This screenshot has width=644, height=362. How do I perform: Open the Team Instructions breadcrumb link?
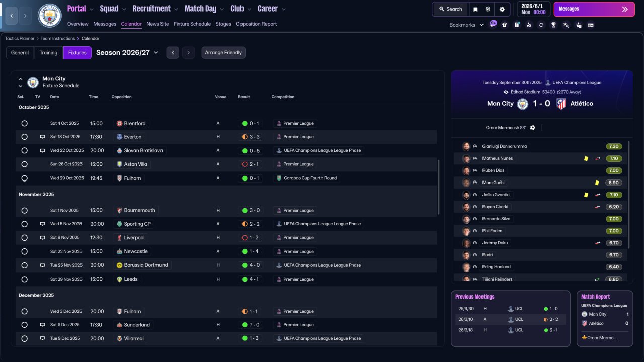point(58,38)
